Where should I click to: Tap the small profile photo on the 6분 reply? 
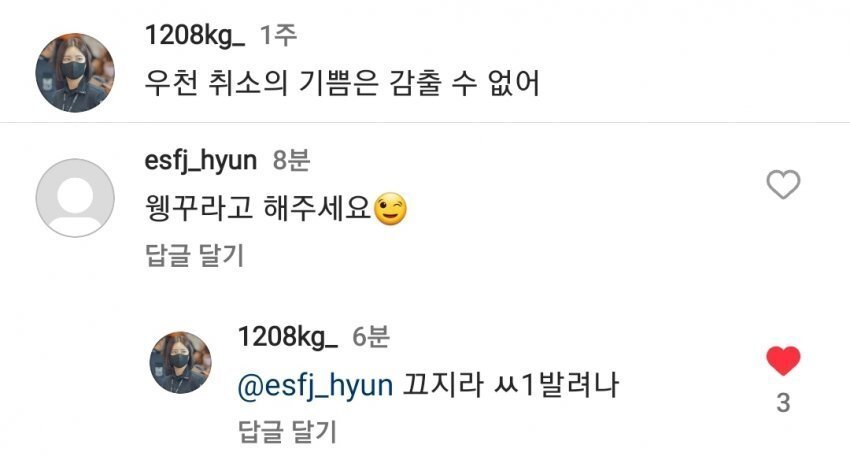(181, 362)
